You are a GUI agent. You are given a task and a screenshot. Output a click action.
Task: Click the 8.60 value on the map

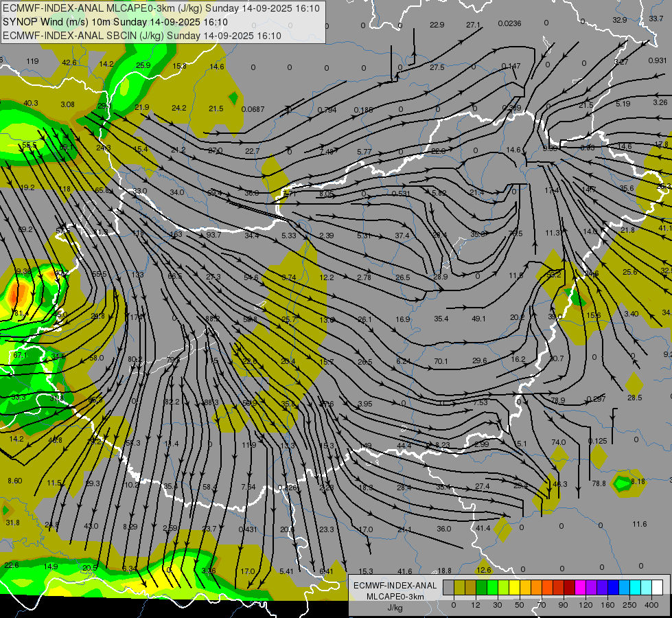pos(15,481)
